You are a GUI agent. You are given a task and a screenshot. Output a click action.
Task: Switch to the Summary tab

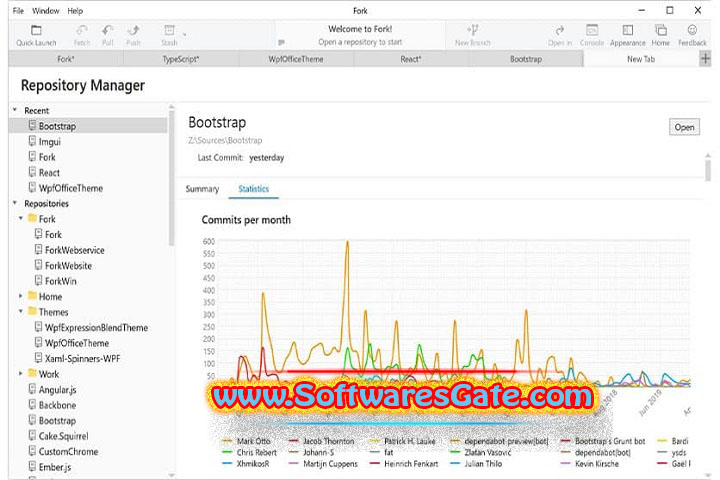pos(202,189)
